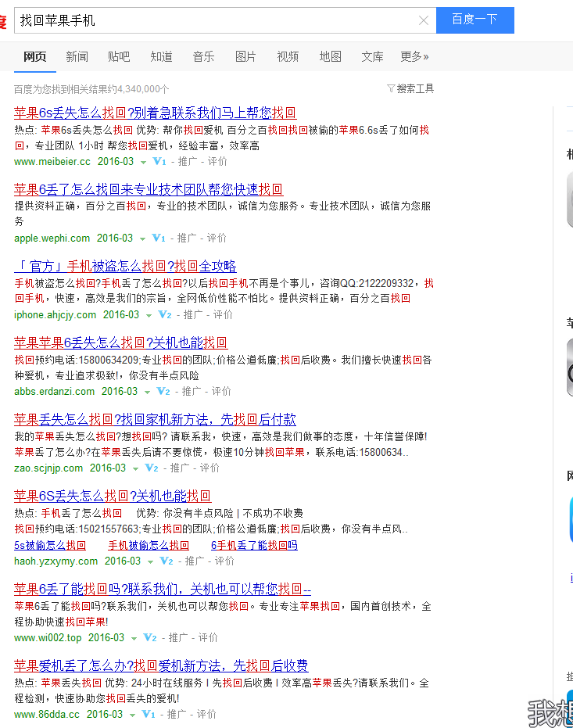Image resolution: width=573 pixels, height=728 pixels.
Task: Open result 苹果6s丢失怎么找回?别着急联系我们马上帮您找回
Action: [x=155, y=113]
